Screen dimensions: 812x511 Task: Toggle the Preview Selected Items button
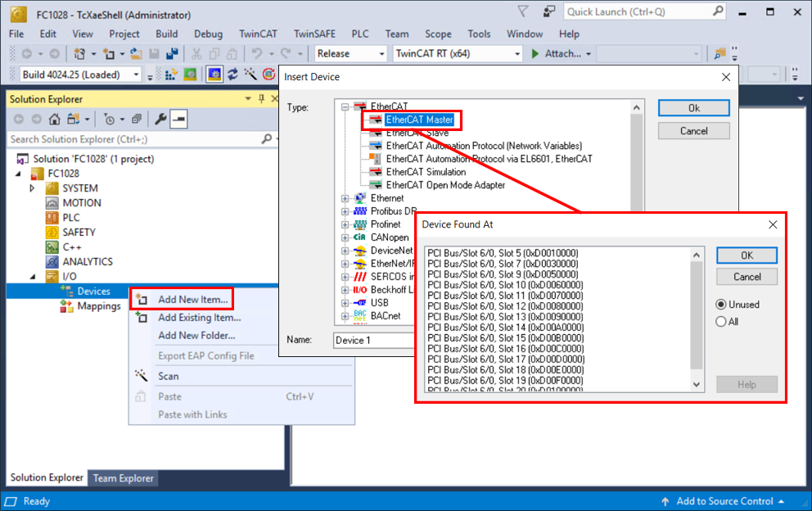click(x=178, y=120)
